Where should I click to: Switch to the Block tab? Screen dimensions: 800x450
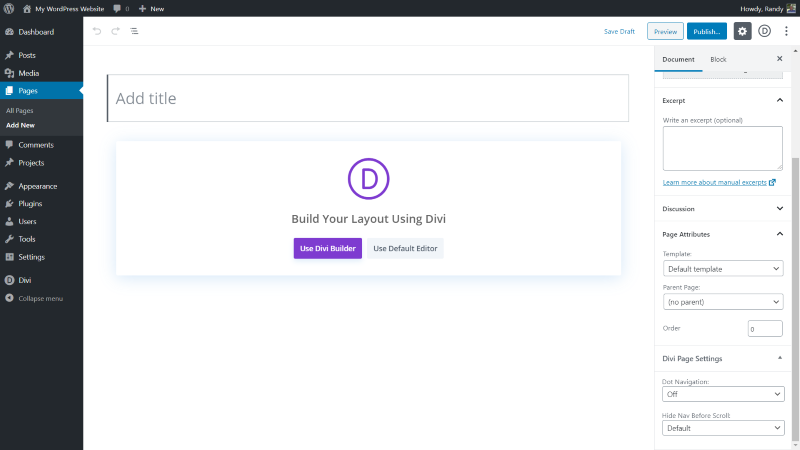(718, 59)
